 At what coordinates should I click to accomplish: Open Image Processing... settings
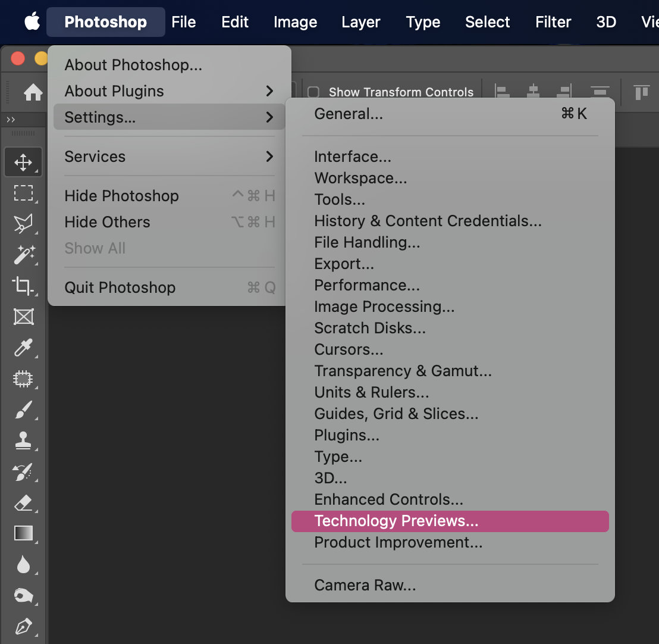(x=450, y=307)
